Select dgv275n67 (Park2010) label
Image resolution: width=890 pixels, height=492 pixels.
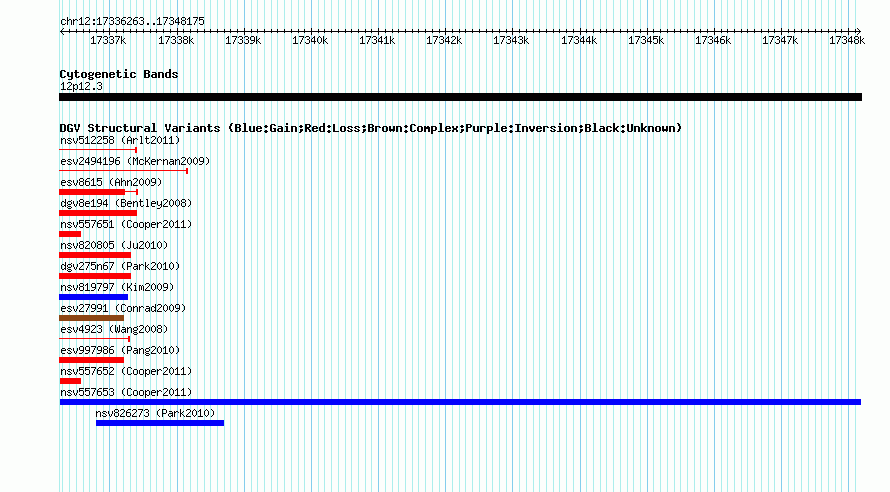(x=120, y=266)
